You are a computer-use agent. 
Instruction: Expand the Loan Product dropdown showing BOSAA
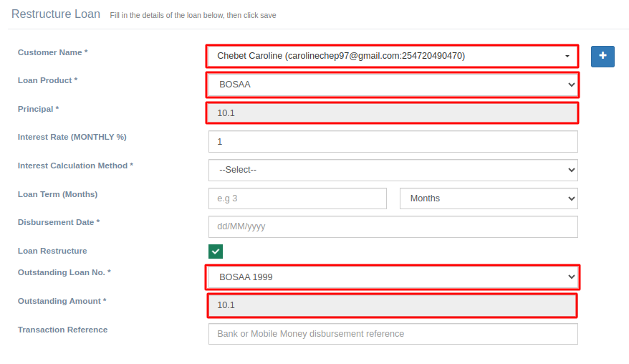click(392, 85)
